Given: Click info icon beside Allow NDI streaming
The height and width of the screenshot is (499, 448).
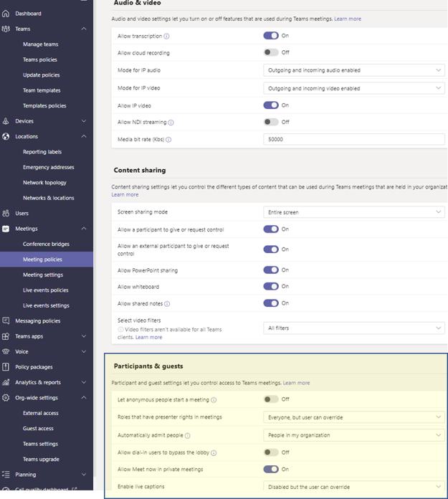Looking at the screenshot, I should (x=171, y=123).
